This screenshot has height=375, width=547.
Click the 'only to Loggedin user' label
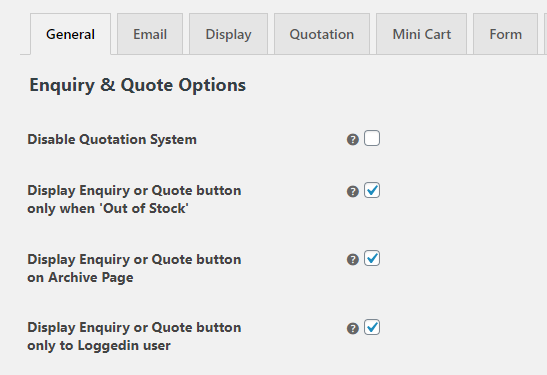pyautogui.click(x=134, y=336)
